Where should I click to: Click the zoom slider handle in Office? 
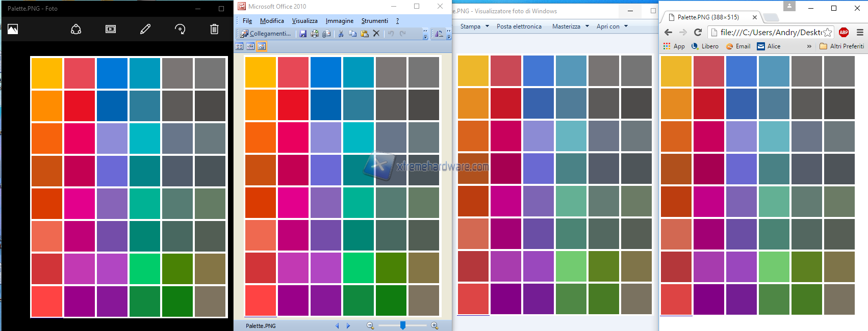click(x=403, y=325)
